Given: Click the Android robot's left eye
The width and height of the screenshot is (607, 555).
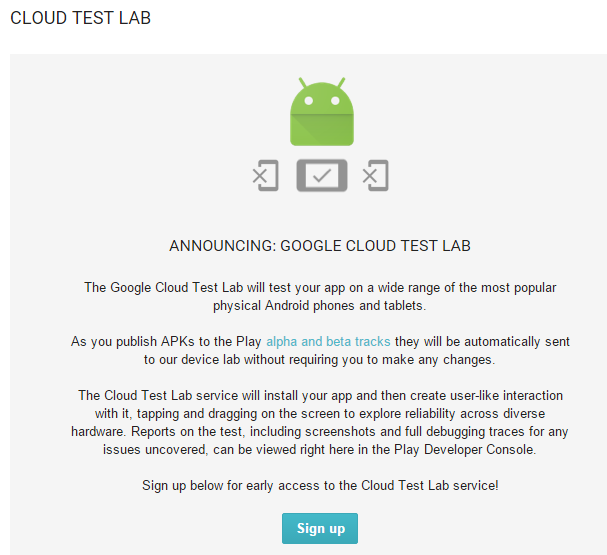Looking at the screenshot, I should 309,101.
